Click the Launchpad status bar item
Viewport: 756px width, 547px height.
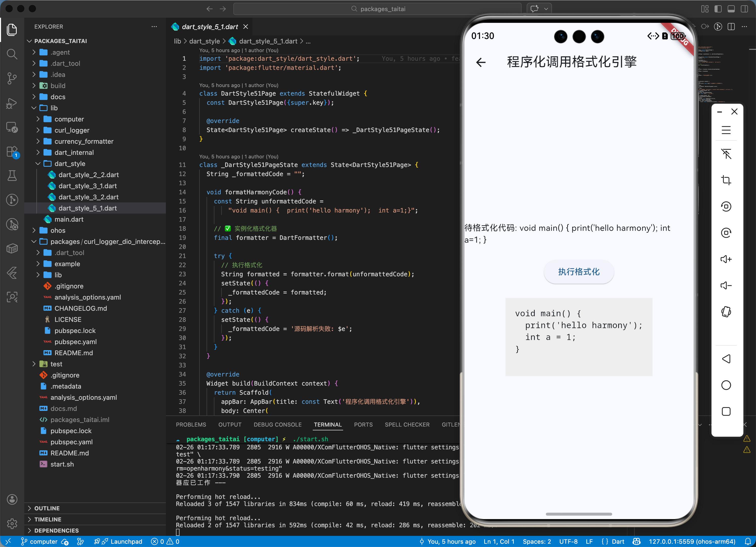(126, 541)
